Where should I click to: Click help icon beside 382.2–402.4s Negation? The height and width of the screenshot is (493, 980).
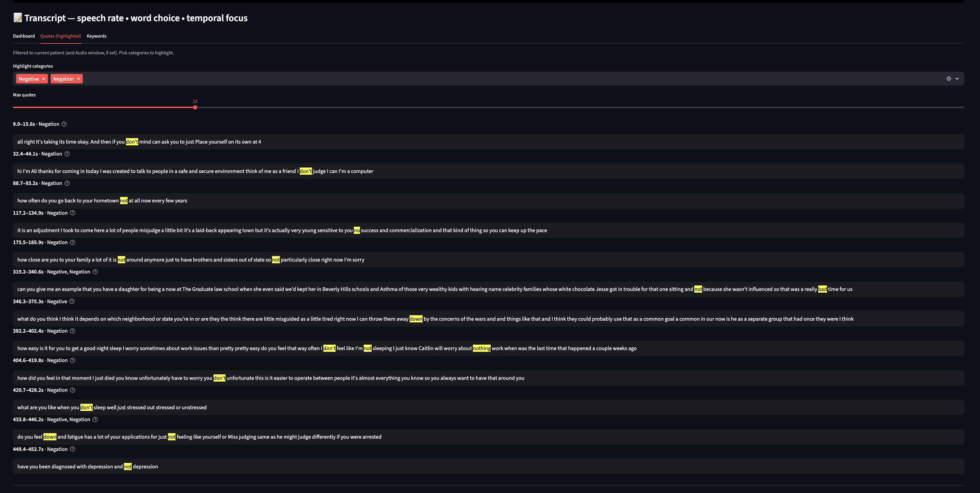(73, 331)
